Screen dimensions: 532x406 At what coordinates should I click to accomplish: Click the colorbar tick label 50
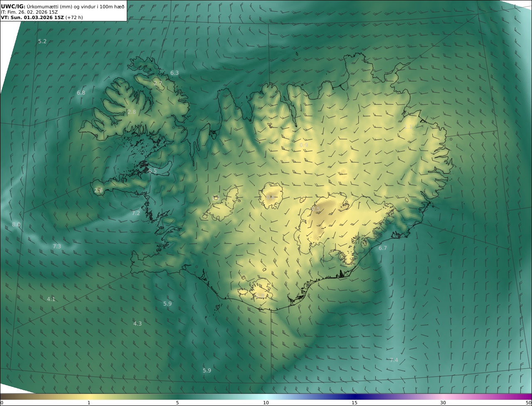(528, 403)
